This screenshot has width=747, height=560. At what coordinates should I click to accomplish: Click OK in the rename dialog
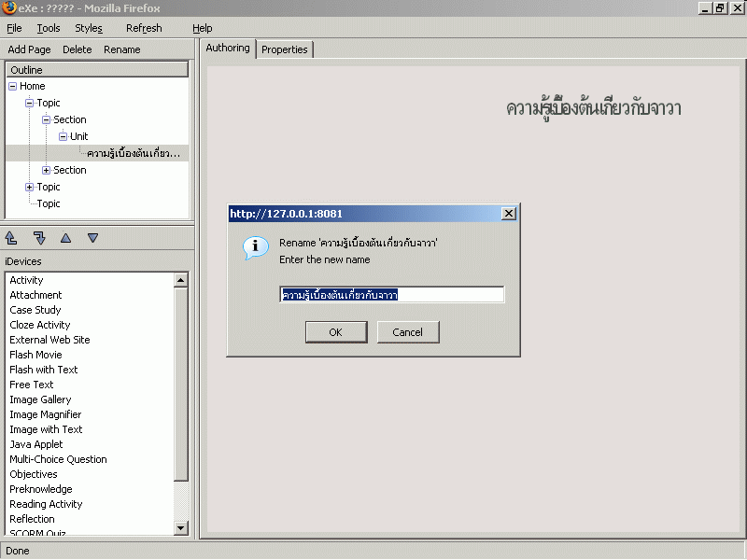[x=336, y=332]
